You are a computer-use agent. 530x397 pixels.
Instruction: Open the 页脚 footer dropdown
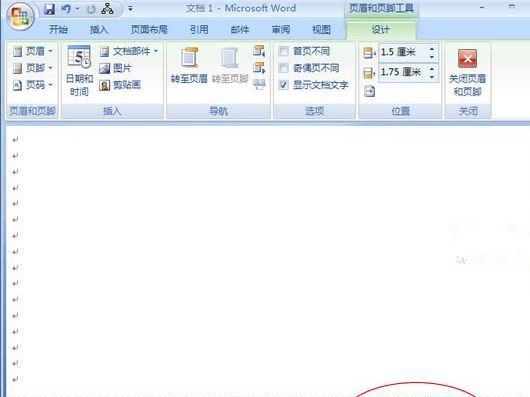click(33, 68)
